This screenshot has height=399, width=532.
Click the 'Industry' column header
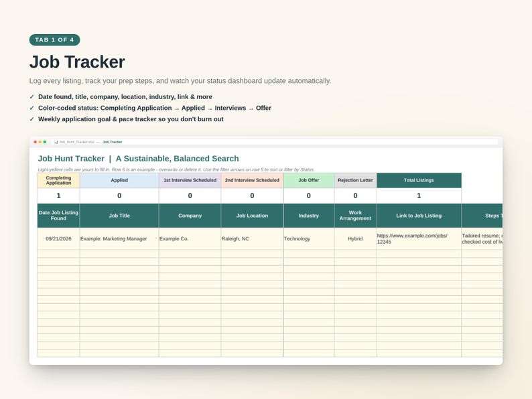309,216
